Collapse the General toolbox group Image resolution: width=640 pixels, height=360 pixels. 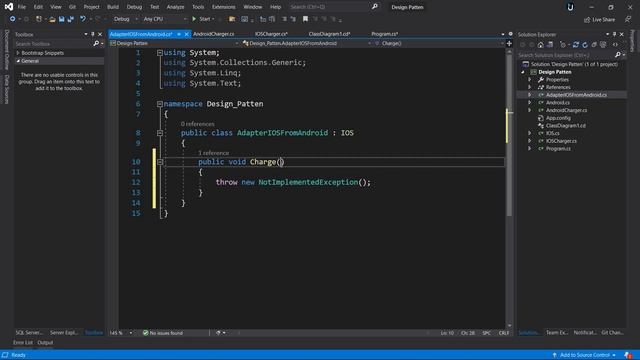[x=18, y=61]
